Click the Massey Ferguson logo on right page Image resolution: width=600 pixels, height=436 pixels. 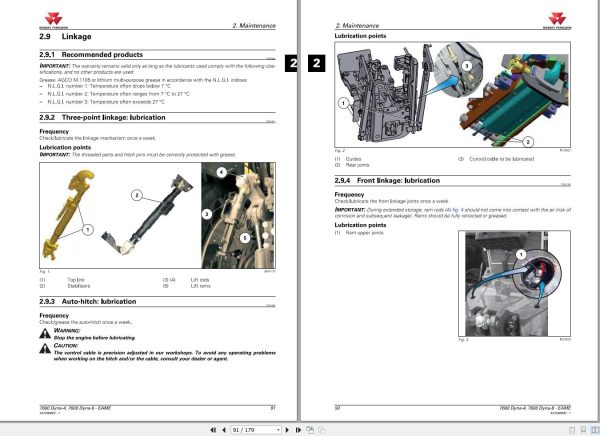point(557,20)
